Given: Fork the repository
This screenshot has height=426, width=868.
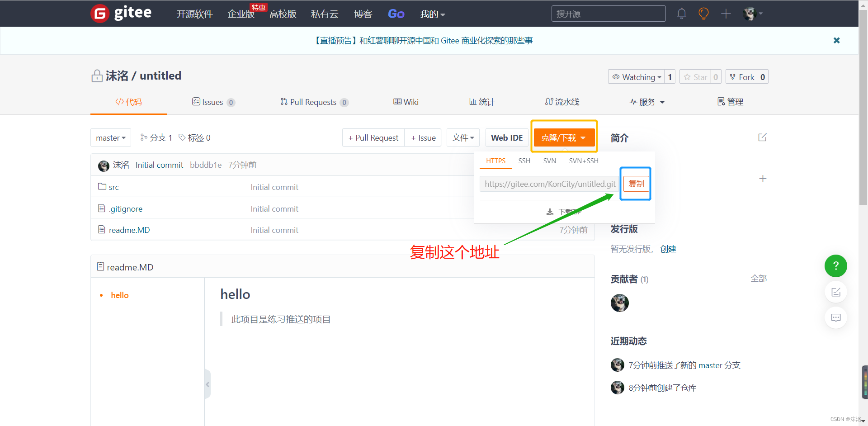Looking at the screenshot, I should click(x=741, y=77).
